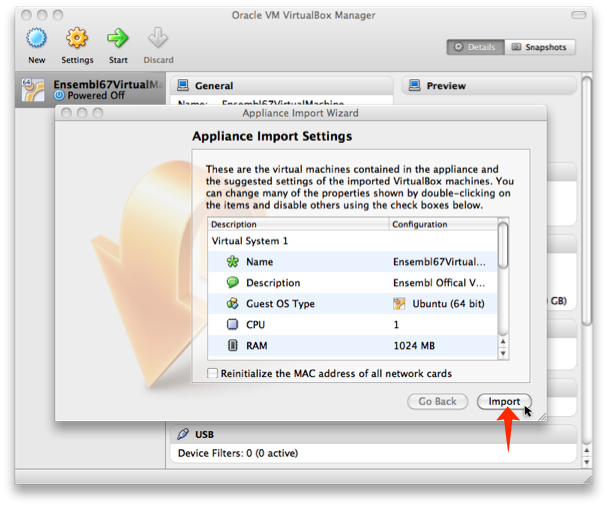Click the CPU chip icon
The height and width of the screenshot is (507, 607).
pyautogui.click(x=232, y=324)
